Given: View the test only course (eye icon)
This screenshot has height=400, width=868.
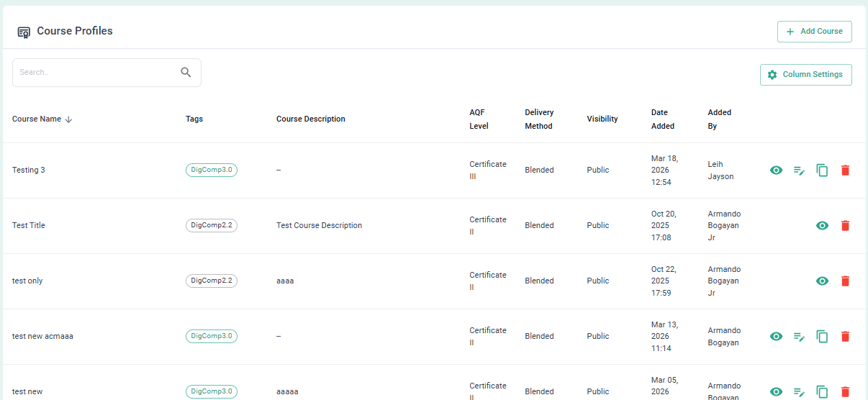Looking at the screenshot, I should click(822, 281).
